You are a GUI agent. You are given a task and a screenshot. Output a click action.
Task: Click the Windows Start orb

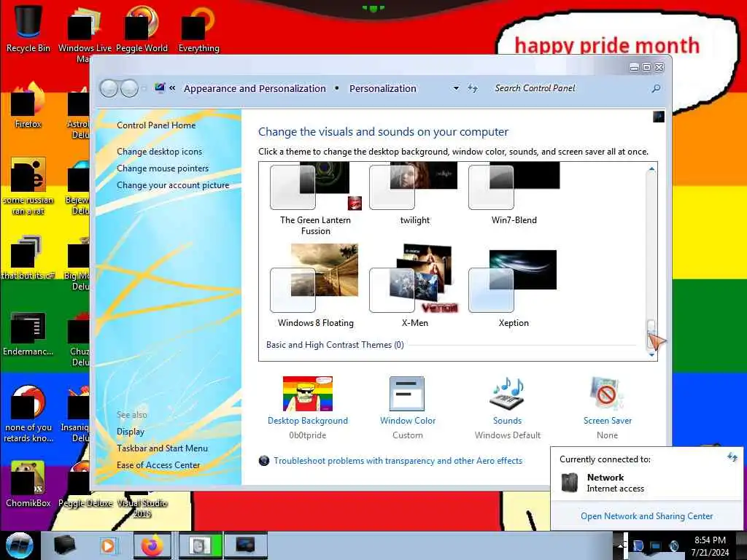click(x=19, y=545)
